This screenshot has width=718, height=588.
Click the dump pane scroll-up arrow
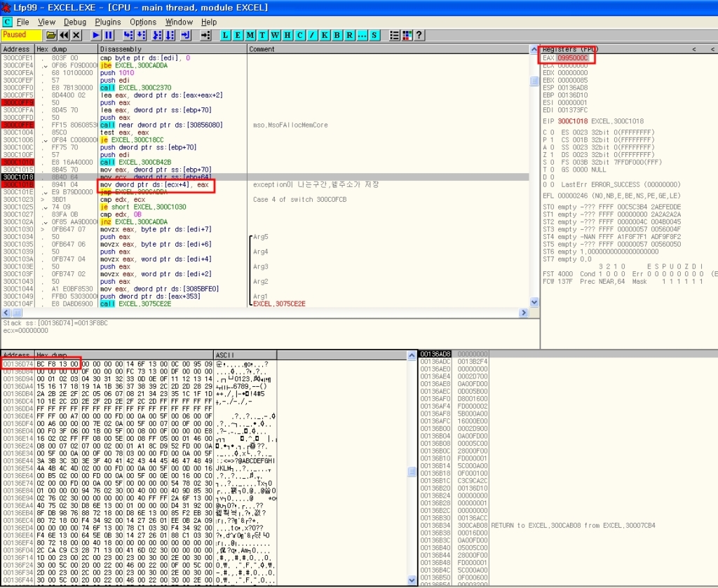pos(412,355)
